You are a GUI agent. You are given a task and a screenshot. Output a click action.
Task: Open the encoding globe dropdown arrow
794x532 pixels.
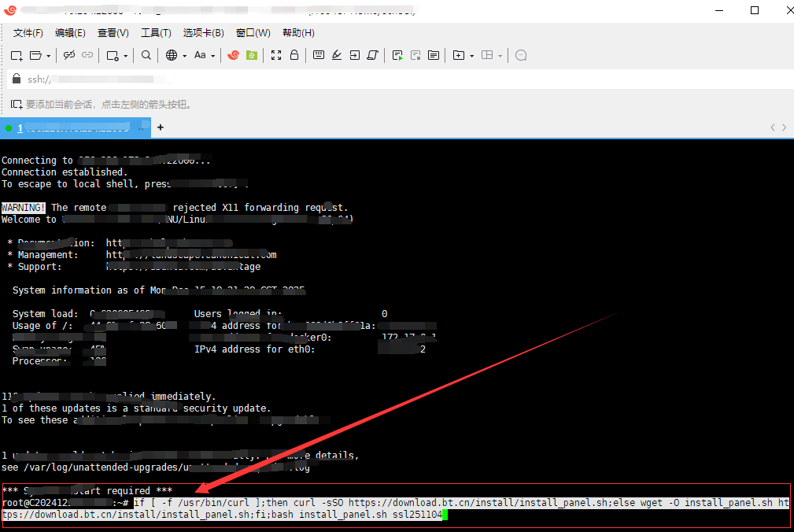coord(184,56)
